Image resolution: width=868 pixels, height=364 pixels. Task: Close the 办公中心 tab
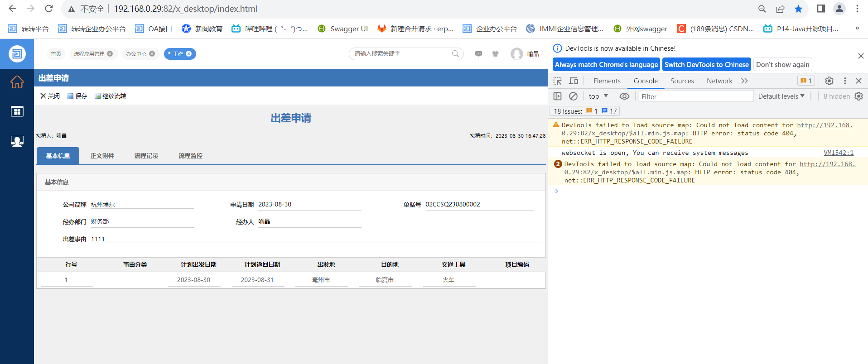[152, 54]
